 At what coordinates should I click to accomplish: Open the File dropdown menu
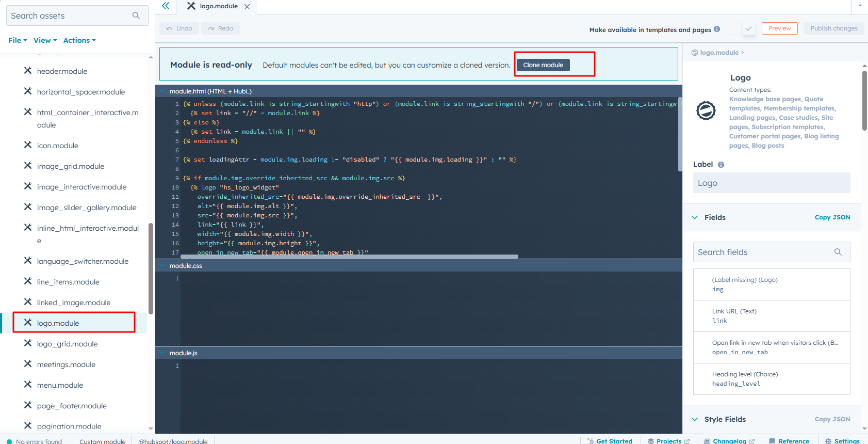(18, 40)
